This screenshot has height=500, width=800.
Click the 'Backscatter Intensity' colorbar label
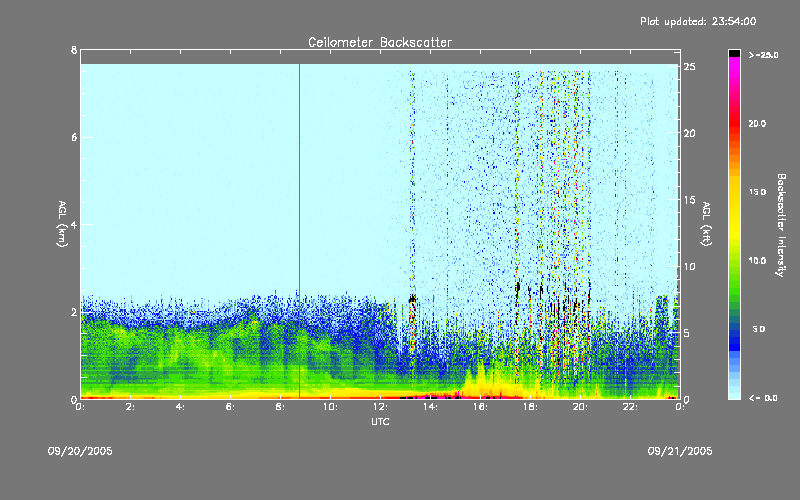coord(781,225)
